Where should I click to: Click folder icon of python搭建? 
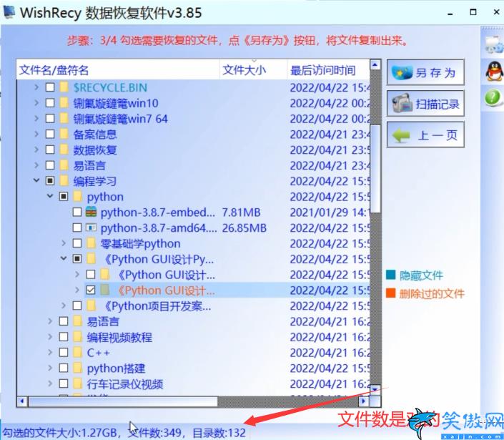click(77, 368)
